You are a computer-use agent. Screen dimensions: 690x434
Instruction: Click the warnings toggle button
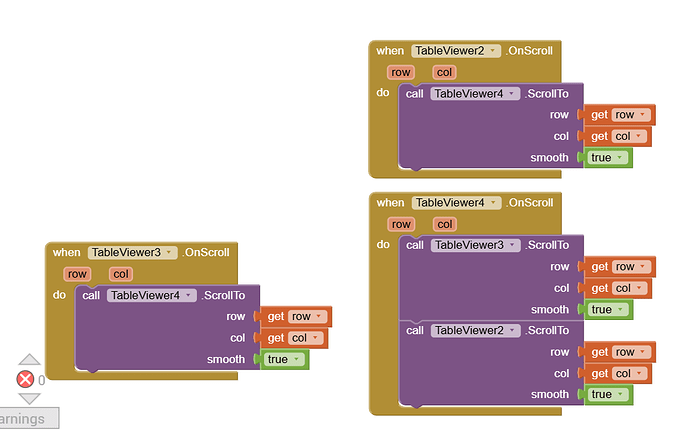[x=28, y=418]
